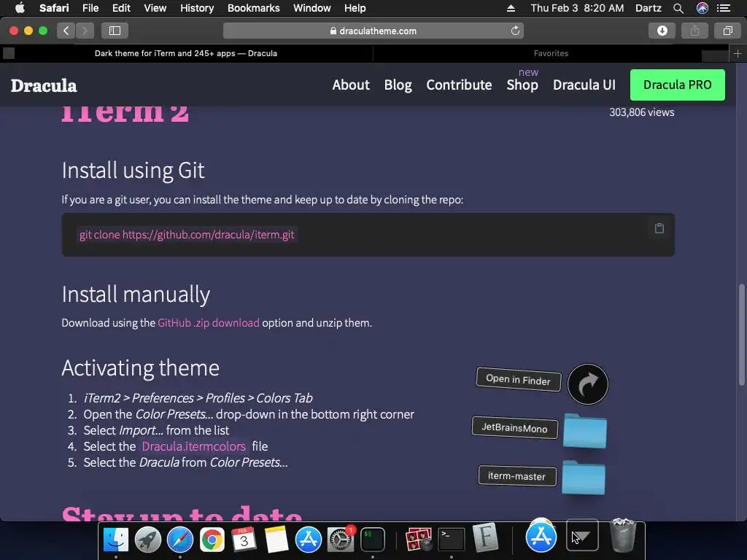Open Terminal from the Dock
Viewport: 747px width, 560px height.
pyautogui.click(x=451, y=540)
